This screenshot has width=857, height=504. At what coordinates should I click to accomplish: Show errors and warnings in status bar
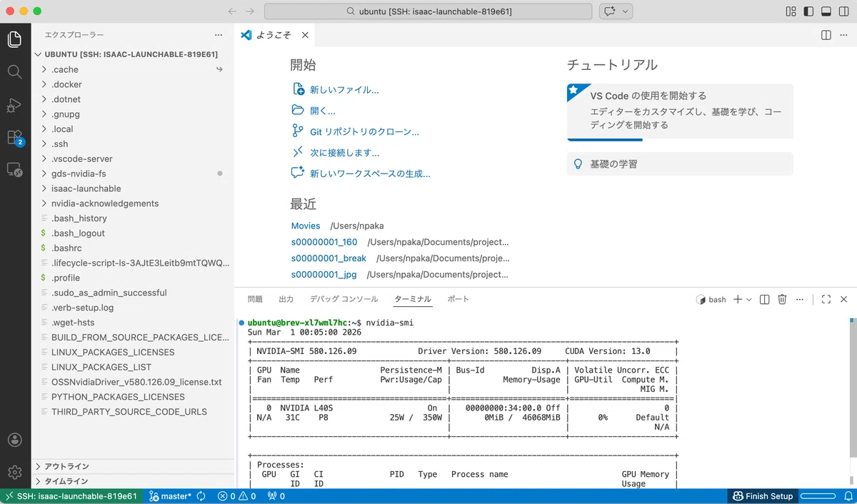pos(236,496)
